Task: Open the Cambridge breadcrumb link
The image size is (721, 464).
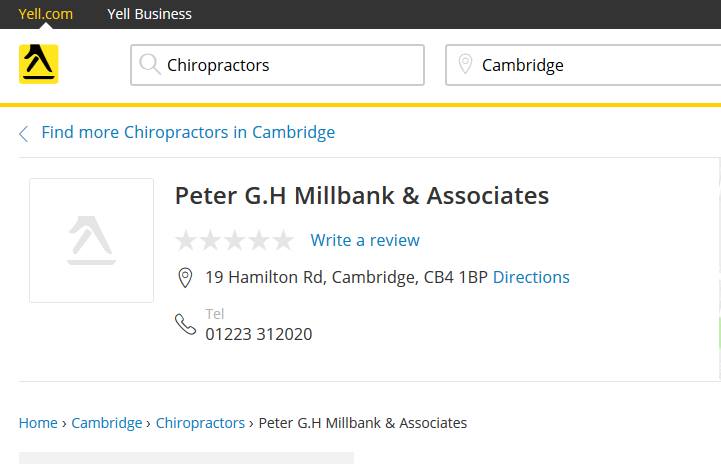Action: 107,423
